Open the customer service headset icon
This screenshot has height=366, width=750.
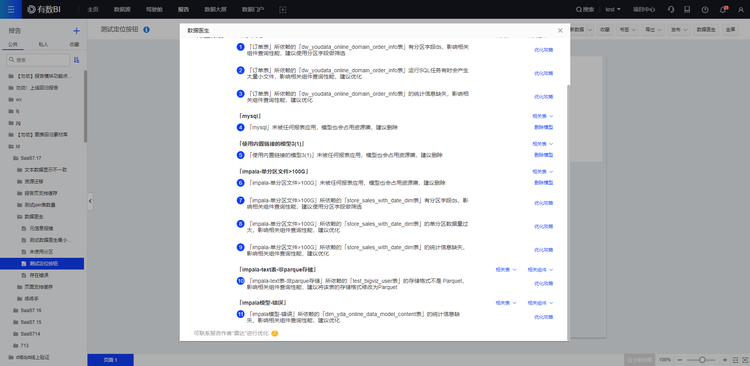tap(671, 9)
